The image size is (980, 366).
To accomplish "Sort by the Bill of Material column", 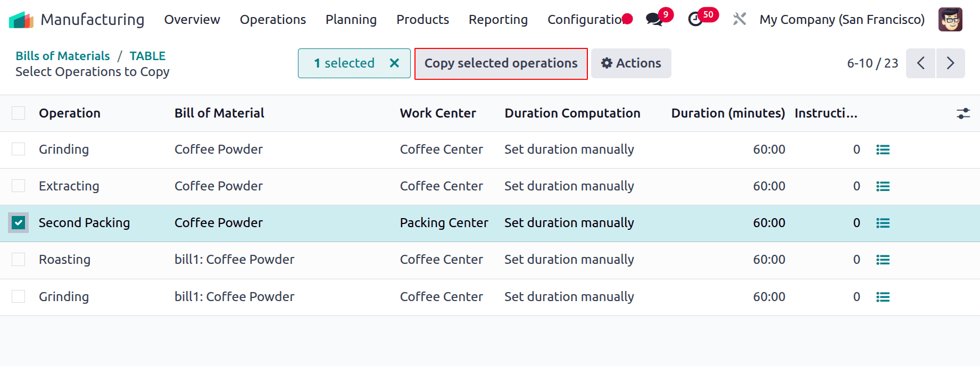I will point(219,113).
